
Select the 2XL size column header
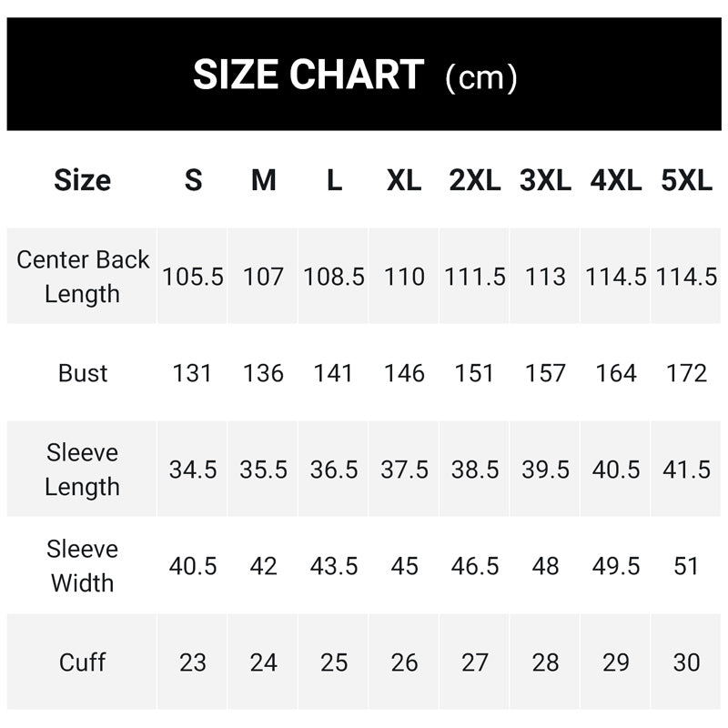point(474,180)
